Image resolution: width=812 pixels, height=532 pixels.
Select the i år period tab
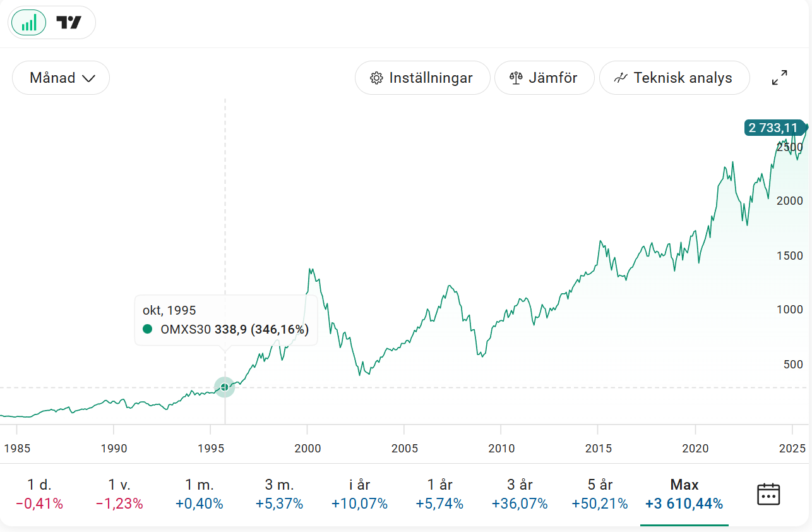(x=359, y=494)
